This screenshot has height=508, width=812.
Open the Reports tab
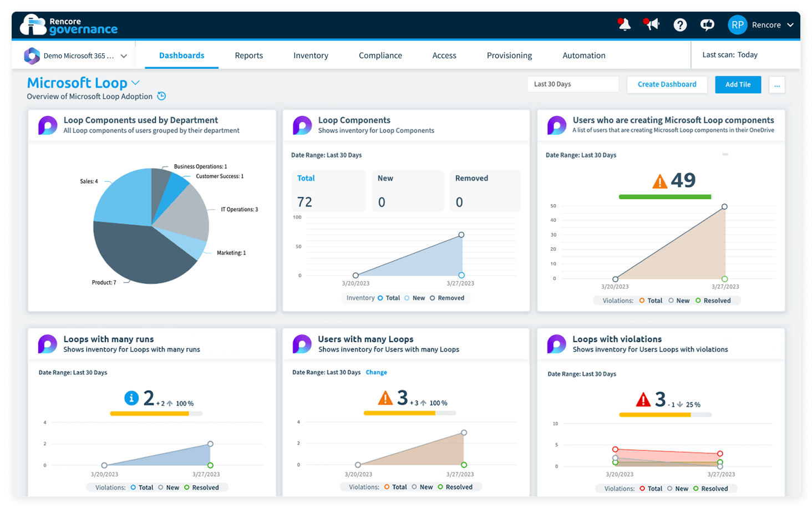(x=248, y=55)
